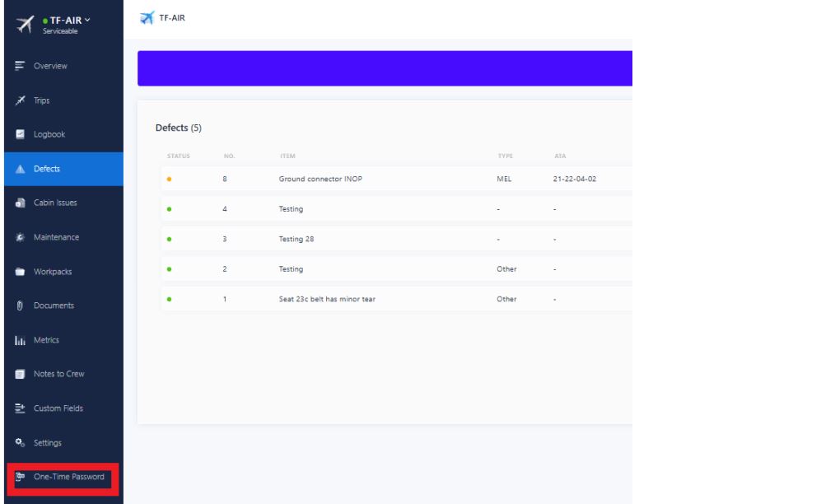Click the Workpacks briefcase icon
This screenshot has width=821, height=504.
pyautogui.click(x=20, y=272)
